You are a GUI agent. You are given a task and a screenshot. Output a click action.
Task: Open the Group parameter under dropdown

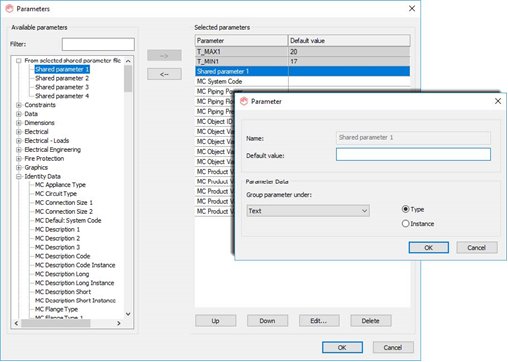[x=308, y=211]
